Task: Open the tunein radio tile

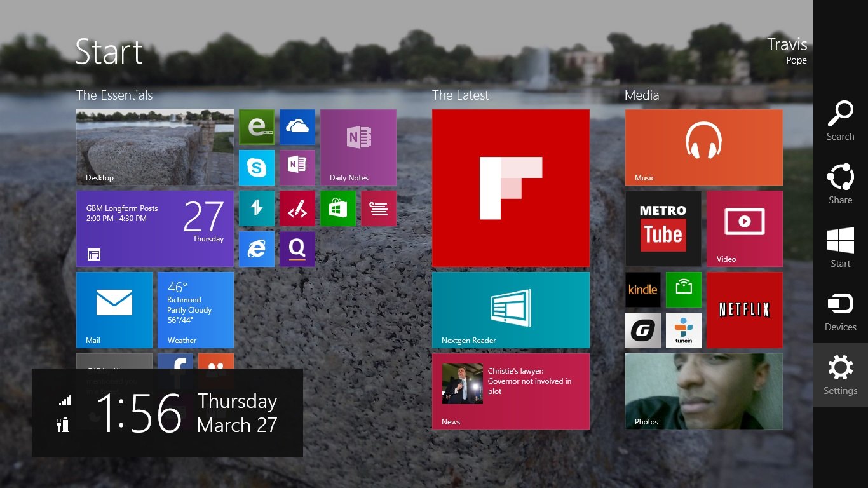Action: 684,330
